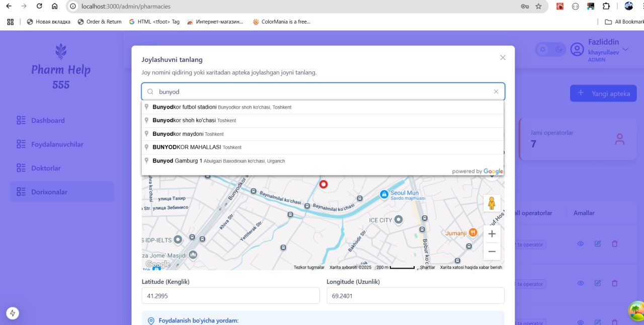Click Xarita xatosi haqida xabar berish
Viewport: 644px width, 325px height.
click(x=471, y=267)
